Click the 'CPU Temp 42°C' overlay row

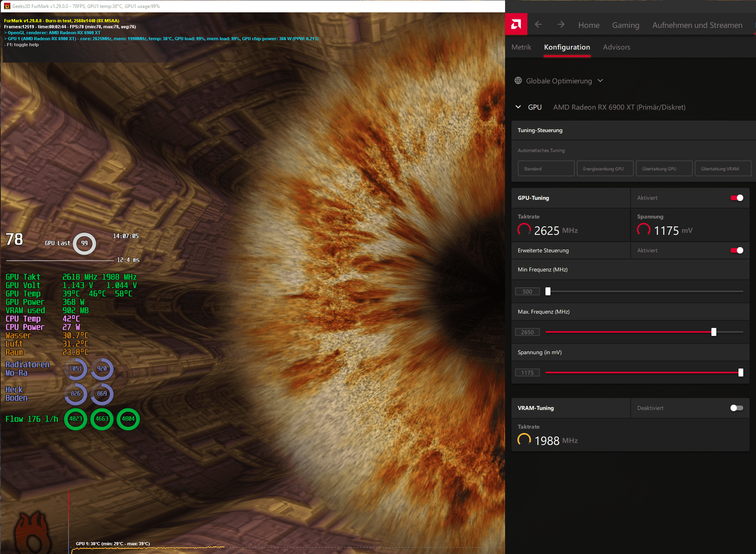tap(43, 319)
